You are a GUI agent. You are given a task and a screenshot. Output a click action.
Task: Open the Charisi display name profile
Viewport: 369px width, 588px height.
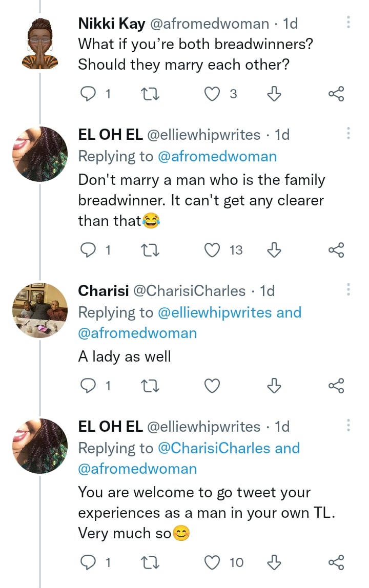[103, 291]
